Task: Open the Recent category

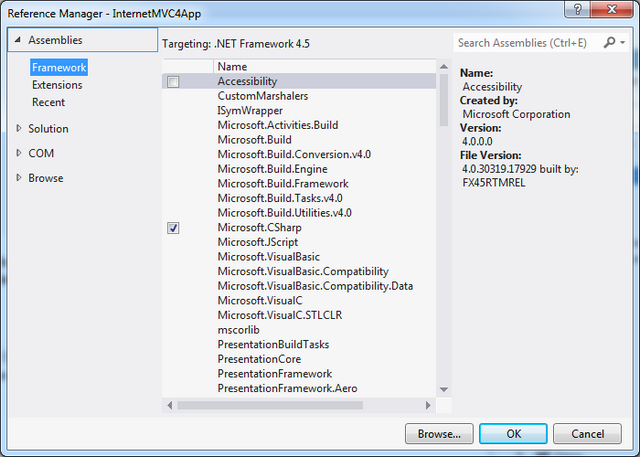Action: coord(48,102)
